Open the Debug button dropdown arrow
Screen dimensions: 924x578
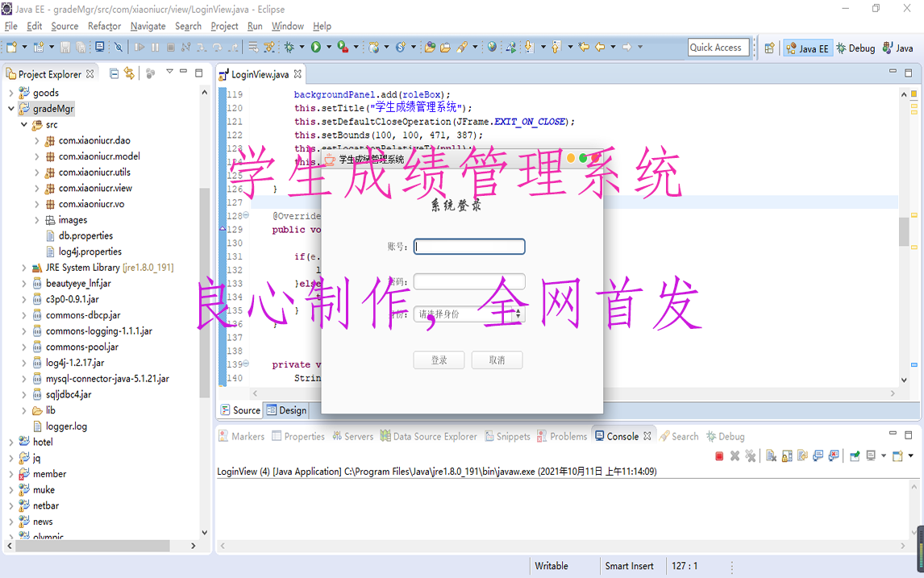tap(302, 47)
